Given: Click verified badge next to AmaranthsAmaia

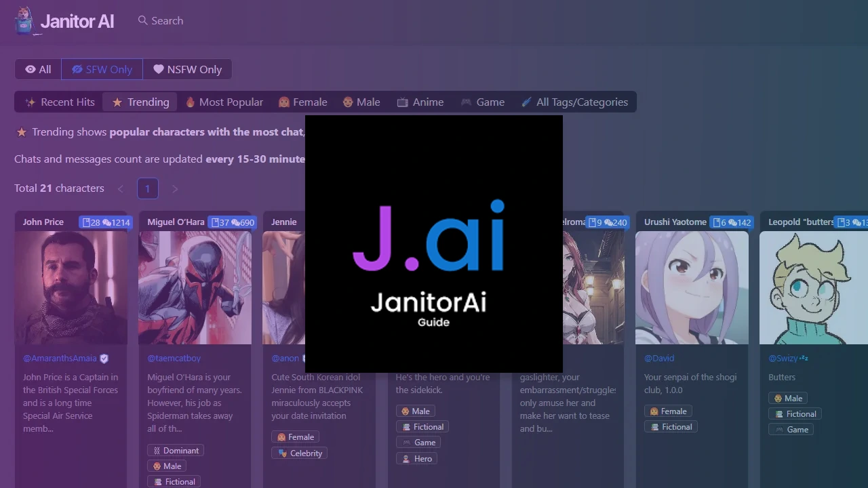Looking at the screenshot, I should click(x=104, y=359).
